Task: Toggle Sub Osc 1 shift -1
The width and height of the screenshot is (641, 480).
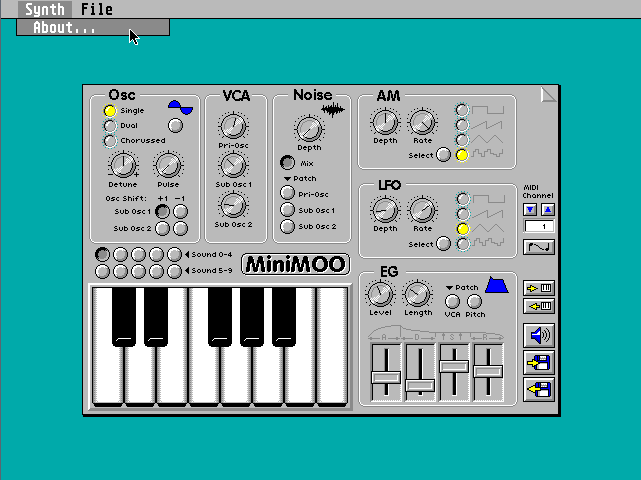Action: click(x=180, y=211)
